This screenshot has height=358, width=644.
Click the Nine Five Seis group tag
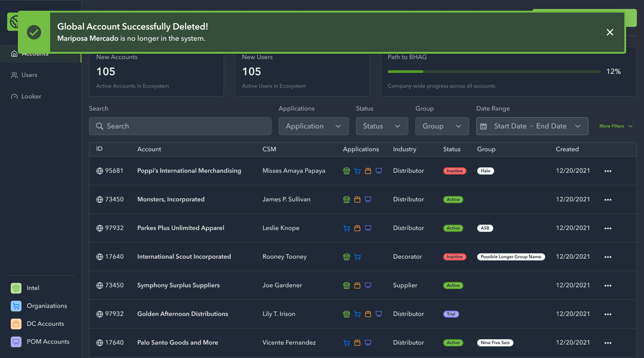coord(495,343)
